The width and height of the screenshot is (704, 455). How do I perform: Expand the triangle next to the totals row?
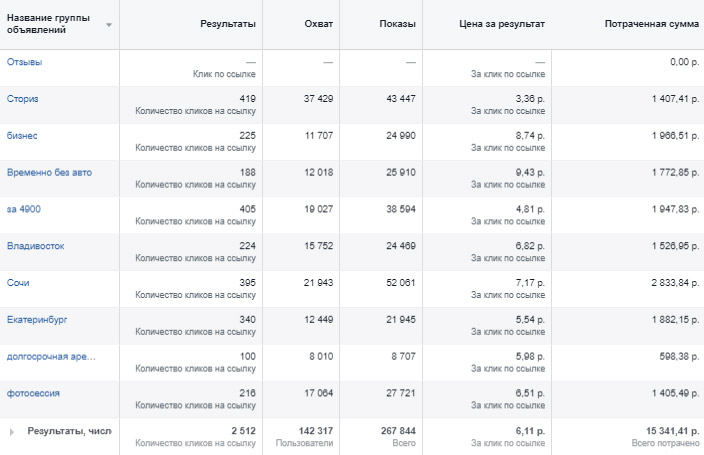13,431
